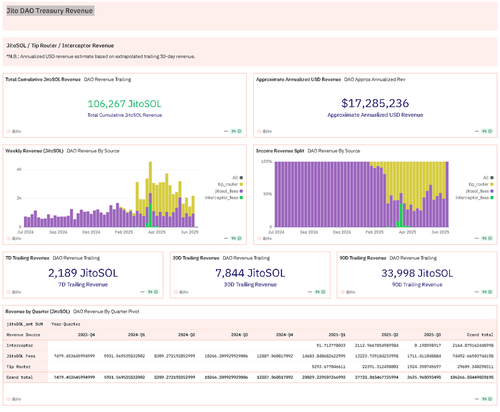Viewport: 500px width, 412px height.
Task: Click refresh-age badge on Weekly Revenue chart card
Action: pos(236,238)
